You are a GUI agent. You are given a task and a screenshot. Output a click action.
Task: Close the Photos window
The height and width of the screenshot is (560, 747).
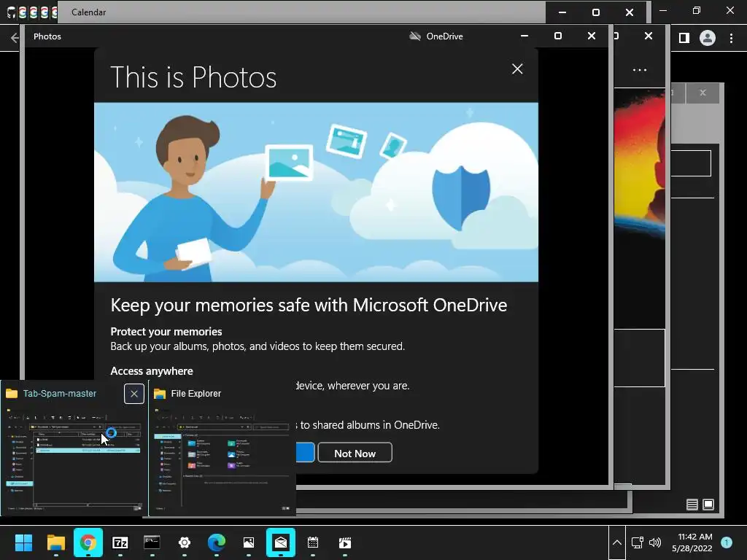[x=591, y=36]
